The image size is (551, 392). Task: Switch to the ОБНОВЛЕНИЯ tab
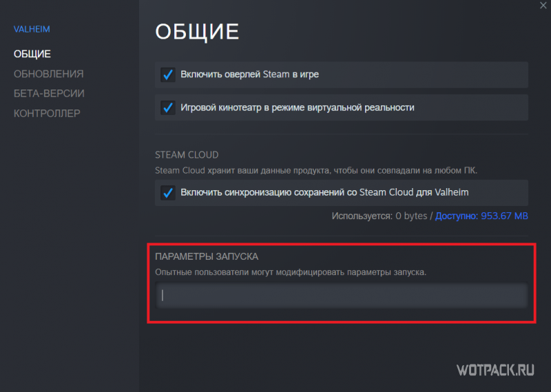point(48,74)
